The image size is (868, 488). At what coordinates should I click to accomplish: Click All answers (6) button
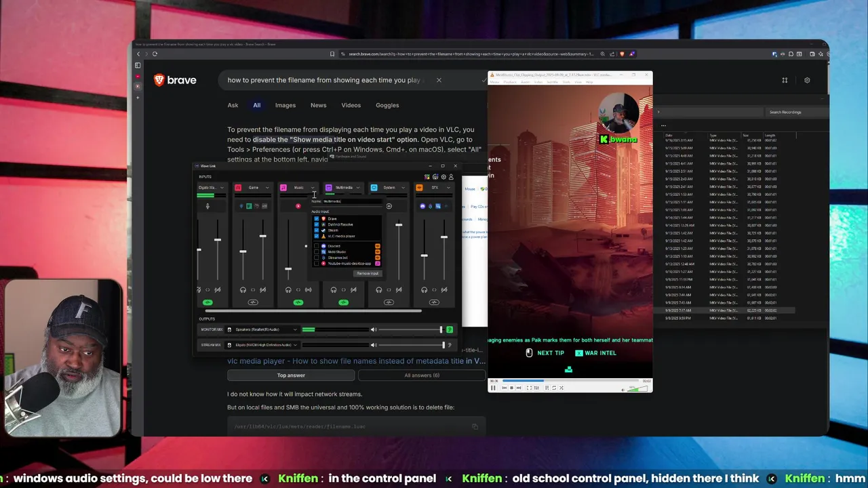422,375
